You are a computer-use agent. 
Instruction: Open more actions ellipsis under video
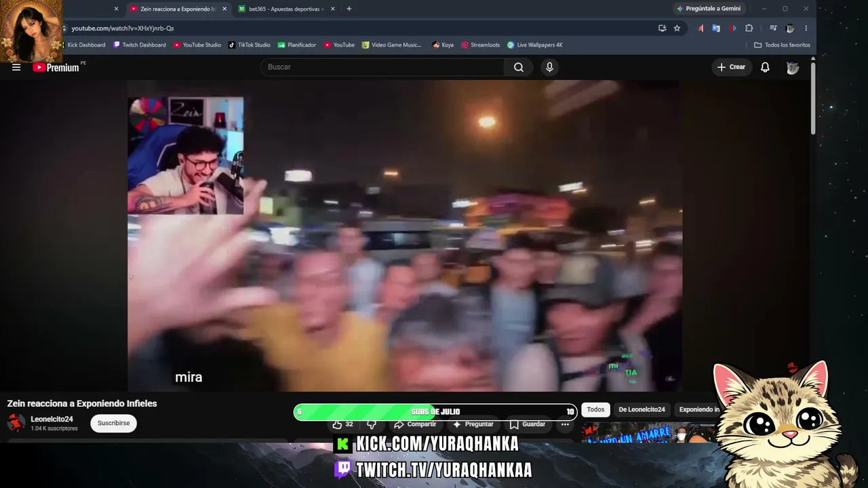[565, 424]
